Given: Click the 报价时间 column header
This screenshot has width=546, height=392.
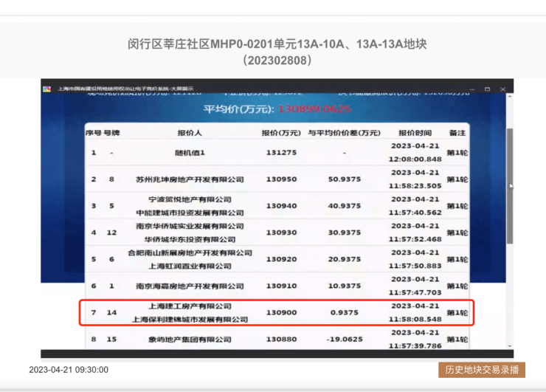Looking at the screenshot, I should click(415, 133).
